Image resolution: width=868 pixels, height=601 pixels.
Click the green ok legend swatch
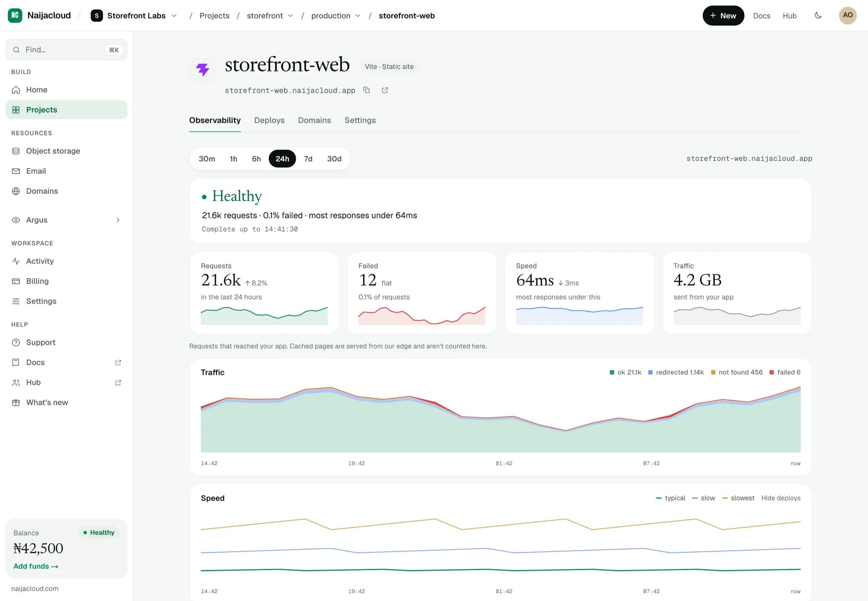click(612, 372)
